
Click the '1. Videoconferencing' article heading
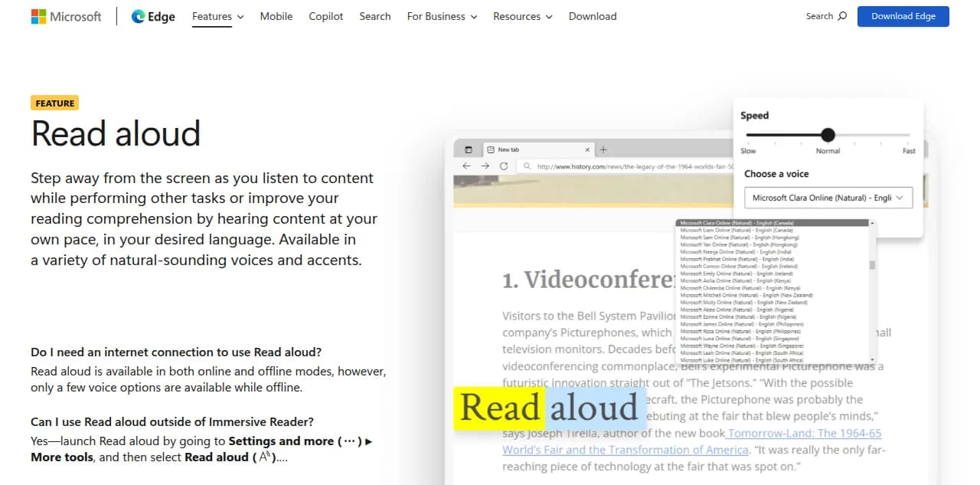pyautogui.click(x=588, y=280)
